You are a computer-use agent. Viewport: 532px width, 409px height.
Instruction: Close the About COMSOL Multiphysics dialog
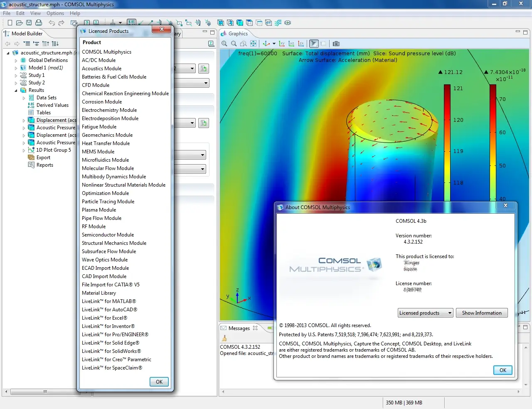(505, 205)
